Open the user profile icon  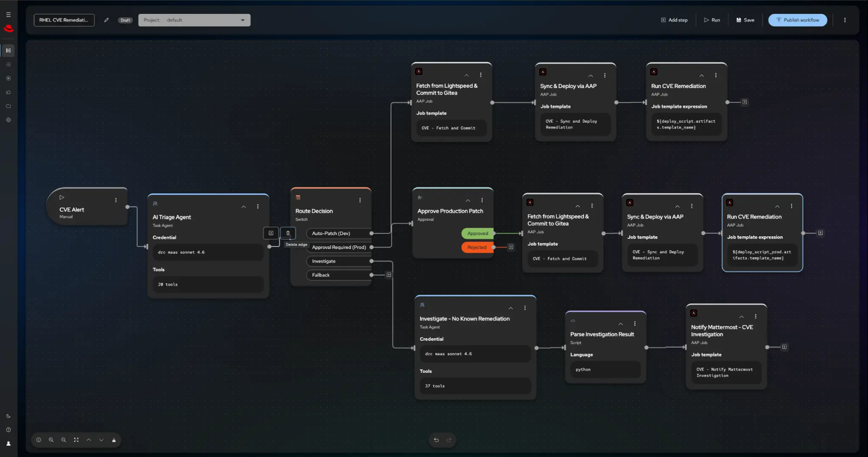tap(8, 444)
